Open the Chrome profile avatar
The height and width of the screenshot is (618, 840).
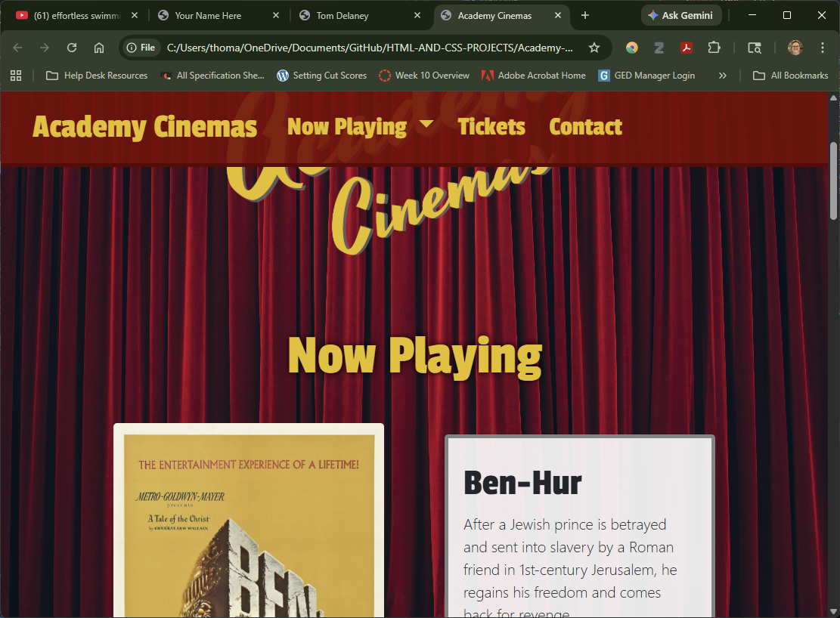coord(795,47)
